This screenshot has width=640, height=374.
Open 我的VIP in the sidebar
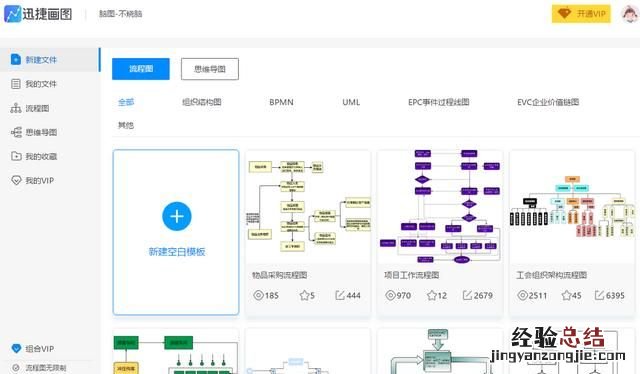[x=50, y=180]
